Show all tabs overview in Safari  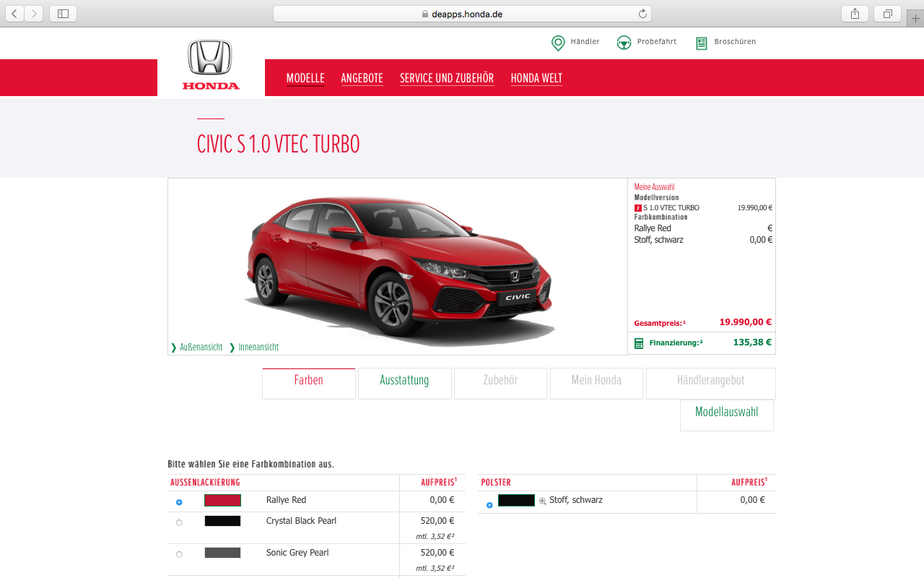click(887, 14)
